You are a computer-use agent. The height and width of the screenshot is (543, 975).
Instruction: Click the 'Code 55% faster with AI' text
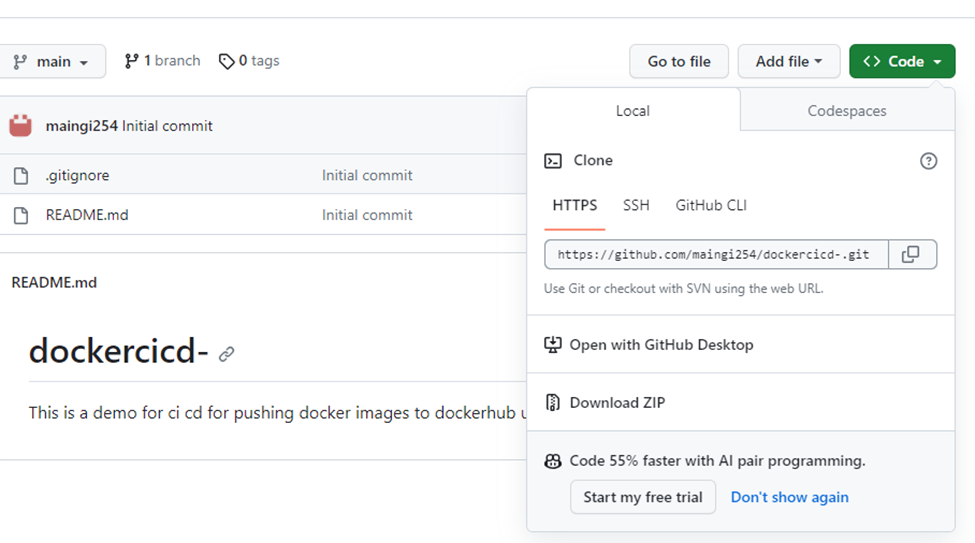(718, 461)
